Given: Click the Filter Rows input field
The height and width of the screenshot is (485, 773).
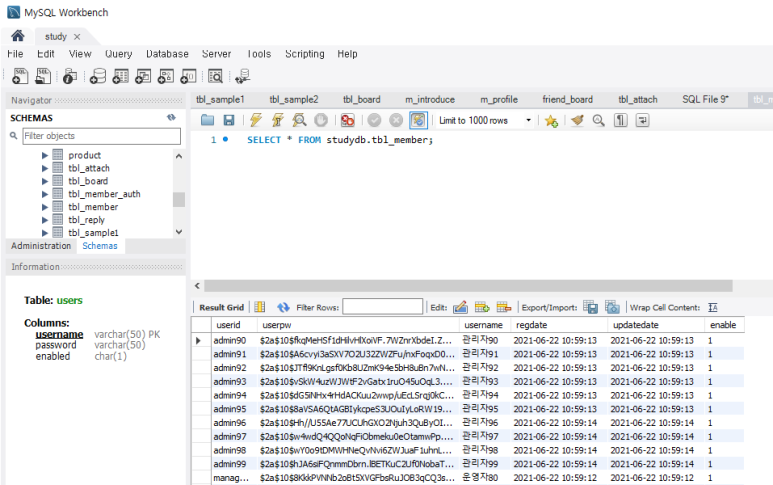Looking at the screenshot, I should coord(383,307).
